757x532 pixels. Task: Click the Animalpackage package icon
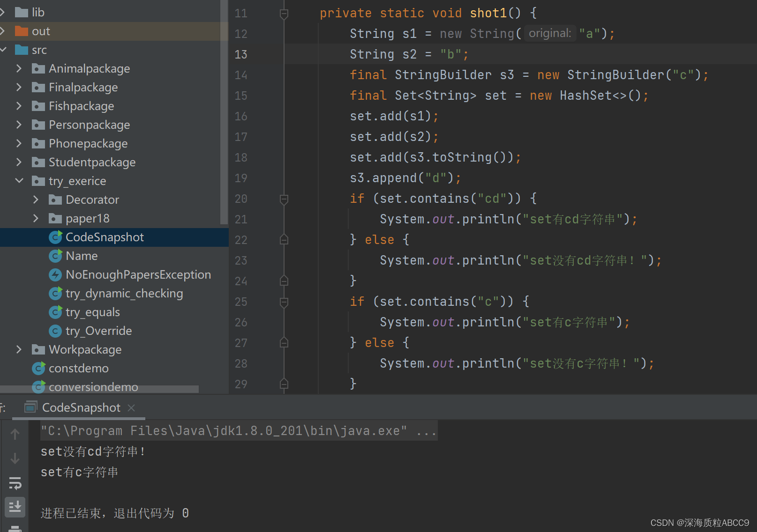pos(38,68)
